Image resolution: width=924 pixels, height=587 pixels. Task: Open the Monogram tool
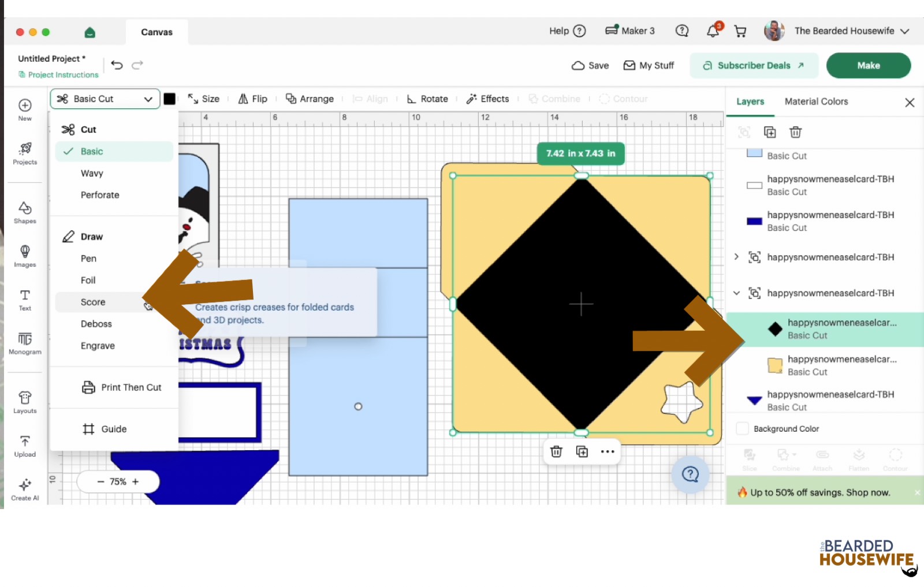coord(25,343)
